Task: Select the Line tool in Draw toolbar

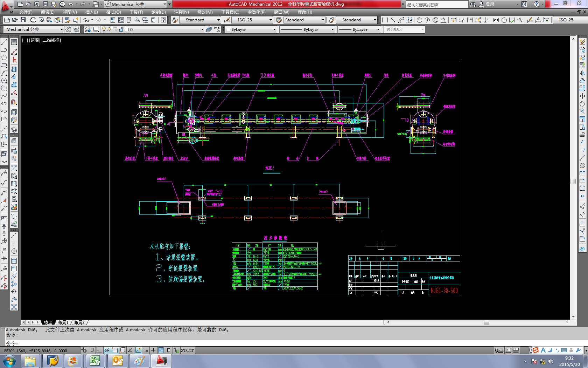Action: (4, 42)
